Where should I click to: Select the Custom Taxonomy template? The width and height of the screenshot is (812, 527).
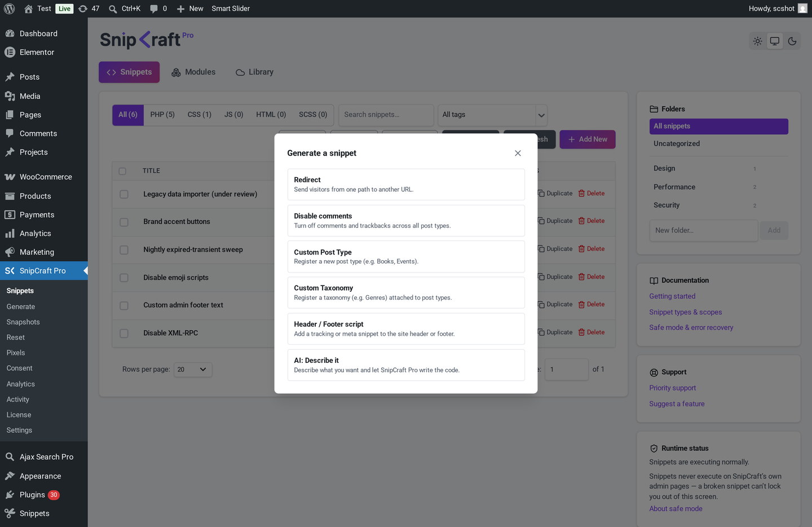click(406, 293)
